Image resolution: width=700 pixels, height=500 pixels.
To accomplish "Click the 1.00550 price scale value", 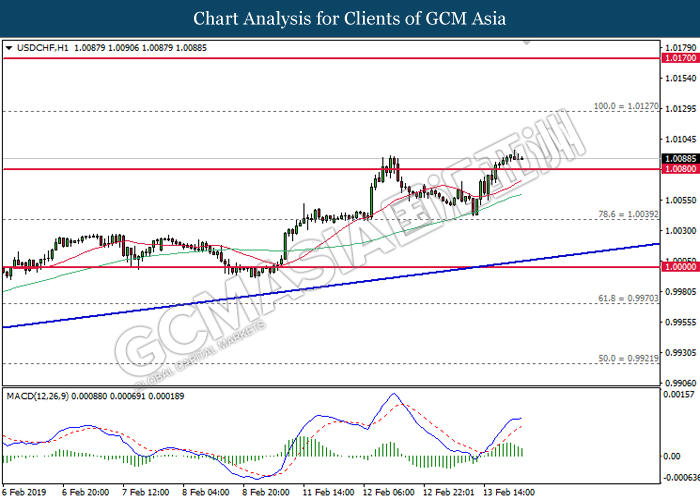I will 681,200.
